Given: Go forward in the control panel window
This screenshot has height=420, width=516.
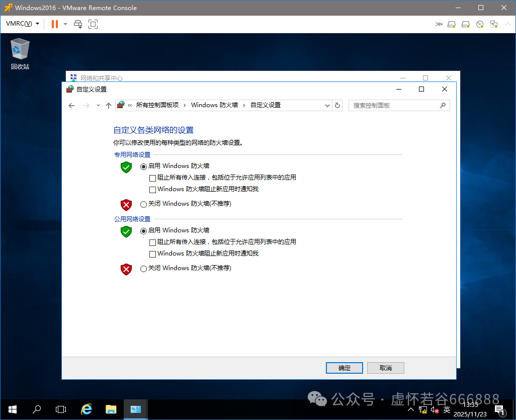Looking at the screenshot, I should 86,106.
